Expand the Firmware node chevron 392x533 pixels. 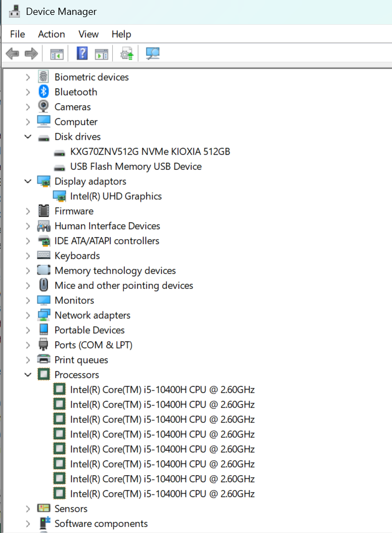tap(28, 211)
